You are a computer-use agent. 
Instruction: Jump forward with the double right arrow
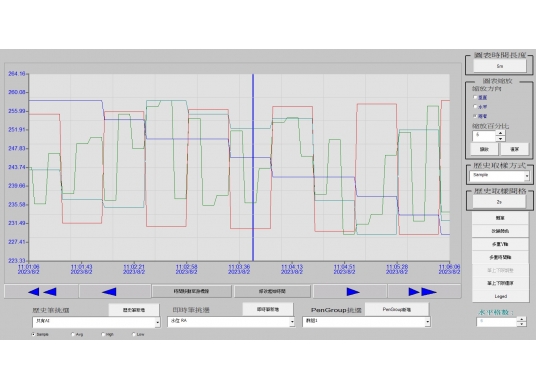pos(424,292)
